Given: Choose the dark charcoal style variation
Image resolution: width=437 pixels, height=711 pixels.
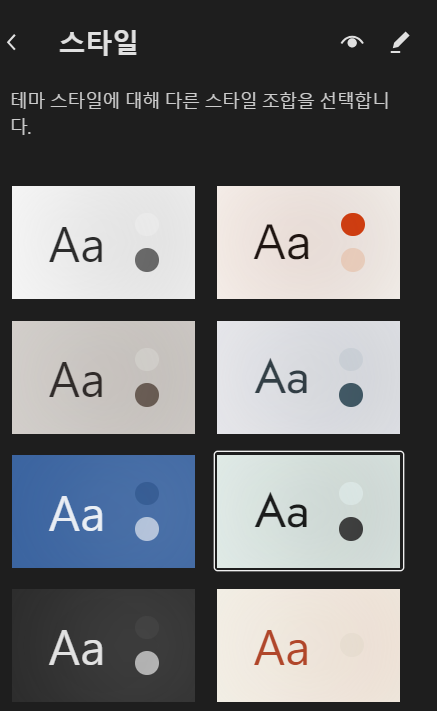Looking at the screenshot, I should [x=103, y=645].
